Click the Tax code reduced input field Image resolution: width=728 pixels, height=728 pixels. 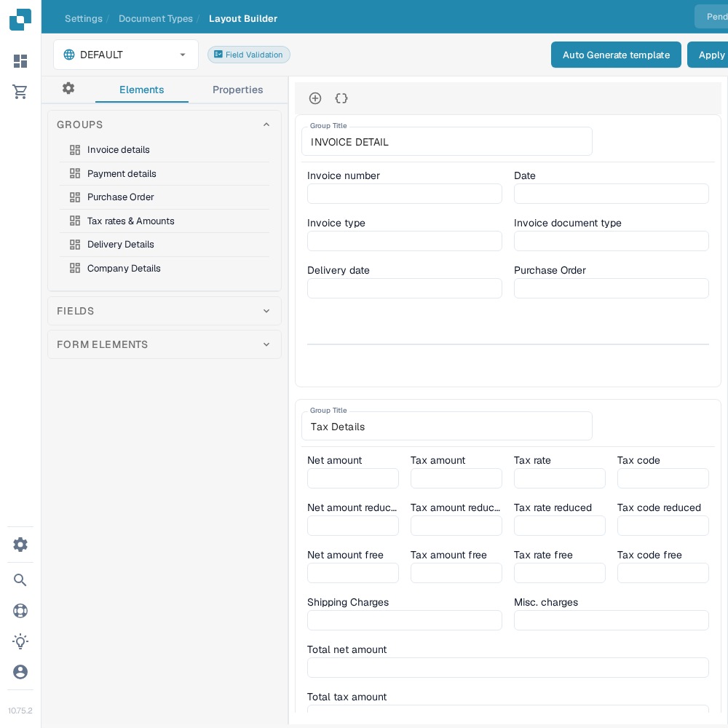(663, 526)
